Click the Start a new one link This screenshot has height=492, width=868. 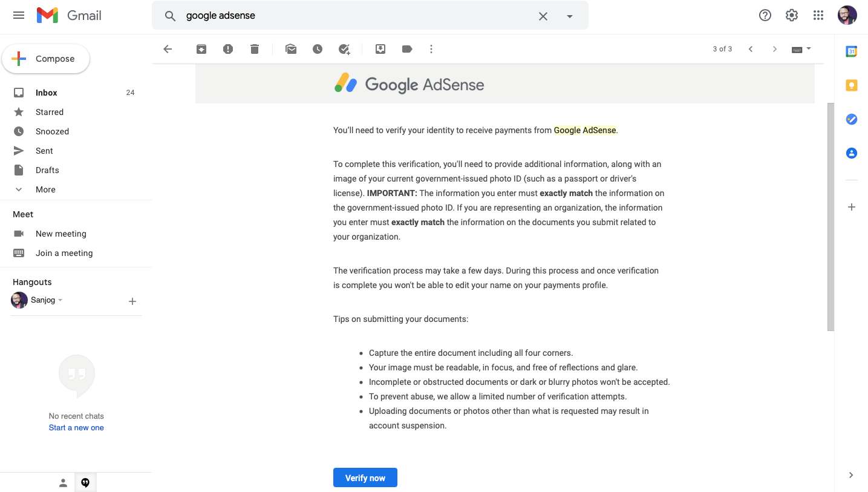pyautogui.click(x=76, y=428)
